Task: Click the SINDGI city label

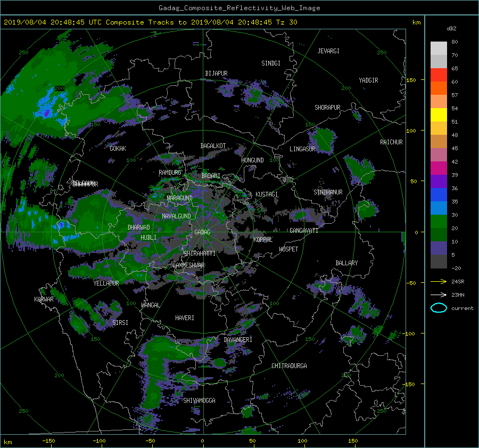Action: coord(271,63)
